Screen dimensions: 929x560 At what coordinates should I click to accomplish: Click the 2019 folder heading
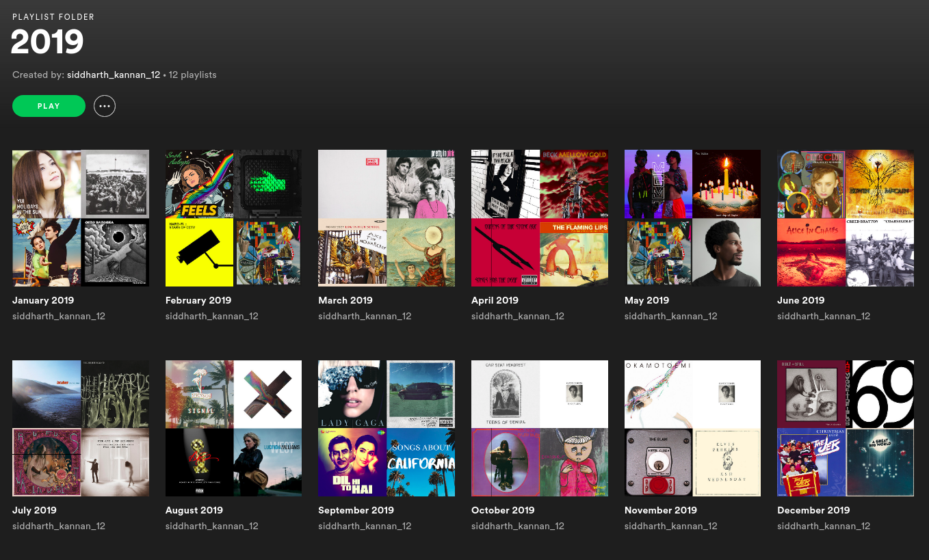click(x=47, y=42)
